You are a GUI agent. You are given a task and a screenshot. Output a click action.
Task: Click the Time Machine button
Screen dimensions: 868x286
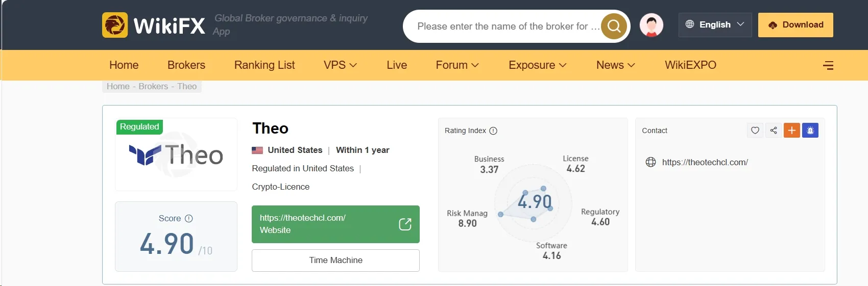coord(335,261)
